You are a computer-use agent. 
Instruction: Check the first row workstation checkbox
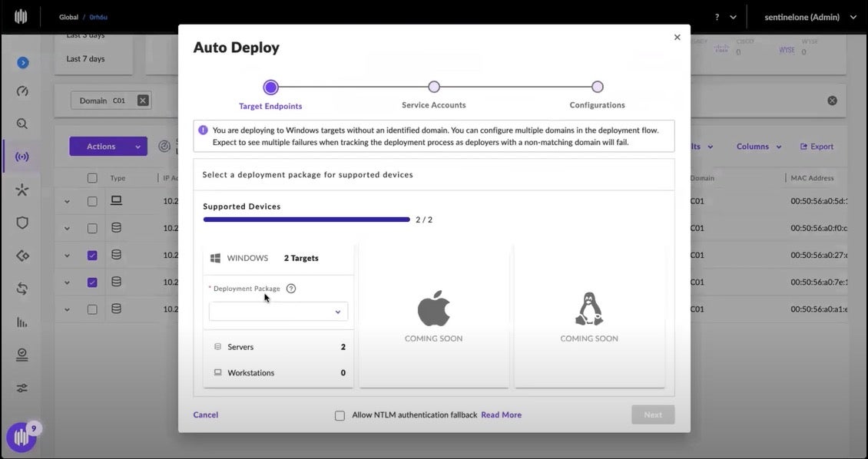pos(92,201)
